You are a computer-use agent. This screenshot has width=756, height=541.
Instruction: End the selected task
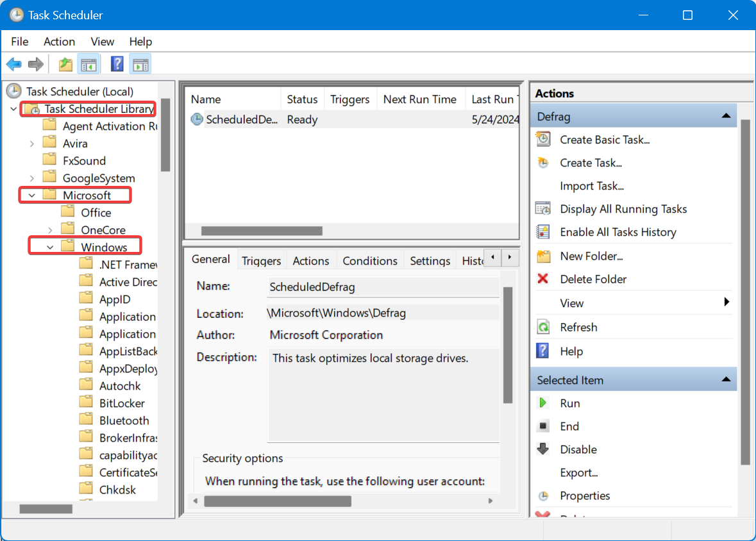tap(569, 426)
